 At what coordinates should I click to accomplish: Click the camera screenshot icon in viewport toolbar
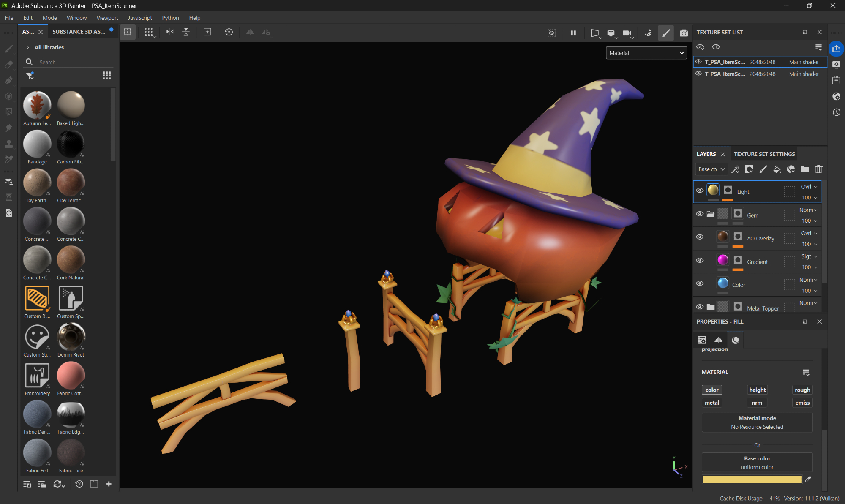point(684,33)
